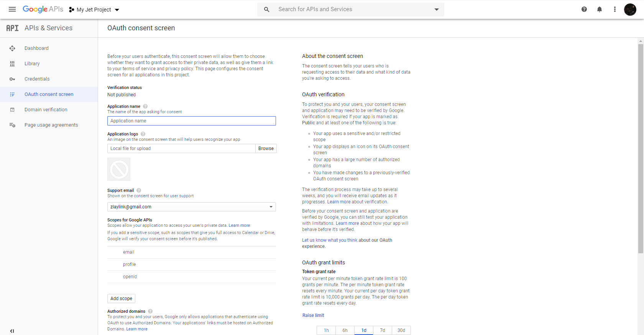644x335 pixels.
Task: Click the project hexagon icon
Action: 71,10
